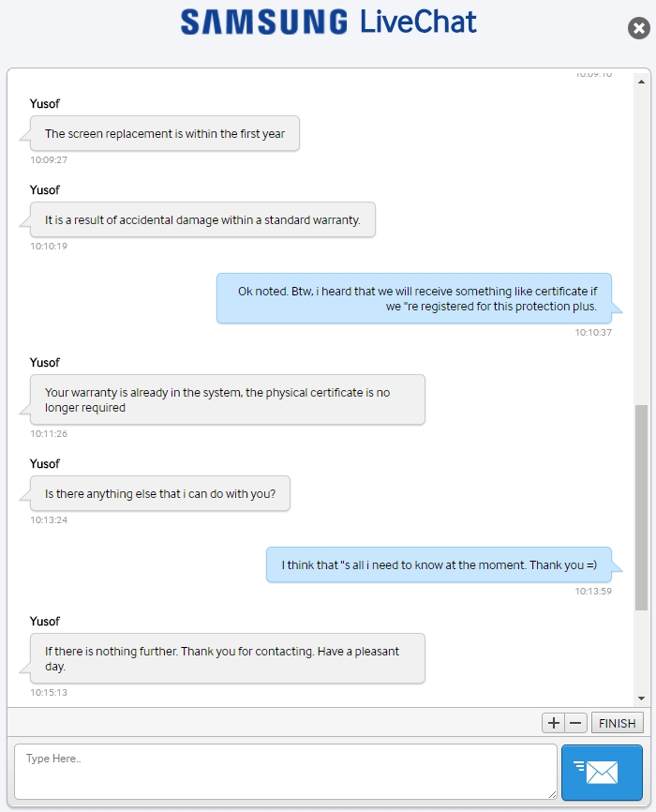Click the minus icon to shrink chat text
The image size is (656, 812).
click(576, 723)
